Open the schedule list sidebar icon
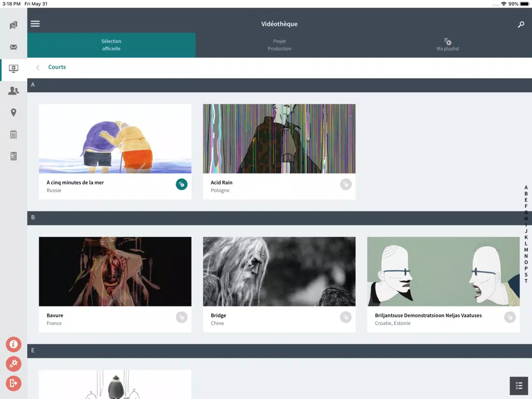The width and height of the screenshot is (532, 399). pyautogui.click(x=14, y=134)
